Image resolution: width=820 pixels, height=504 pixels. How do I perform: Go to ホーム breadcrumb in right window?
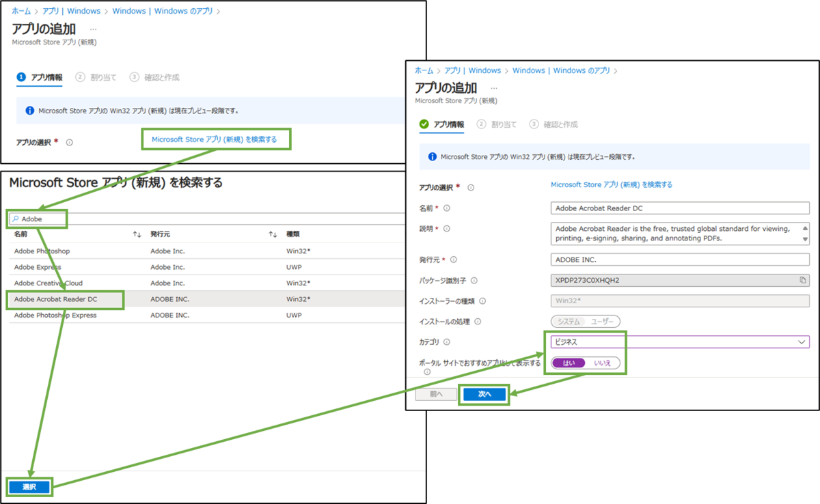424,70
